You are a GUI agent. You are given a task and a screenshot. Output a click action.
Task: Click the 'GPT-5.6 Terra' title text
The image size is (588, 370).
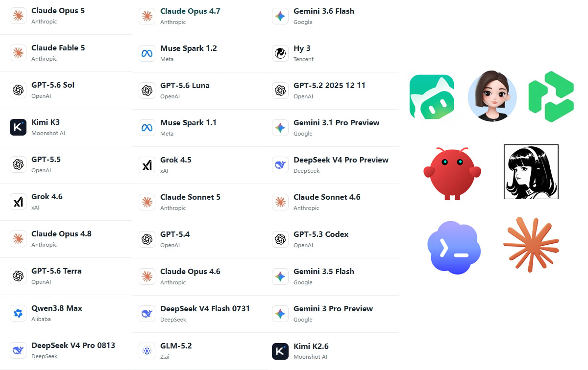tap(56, 271)
